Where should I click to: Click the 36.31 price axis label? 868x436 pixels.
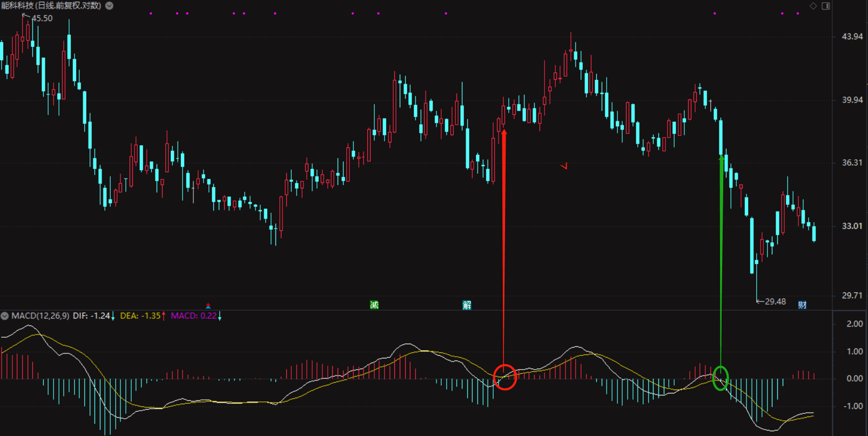coord(852,162)
